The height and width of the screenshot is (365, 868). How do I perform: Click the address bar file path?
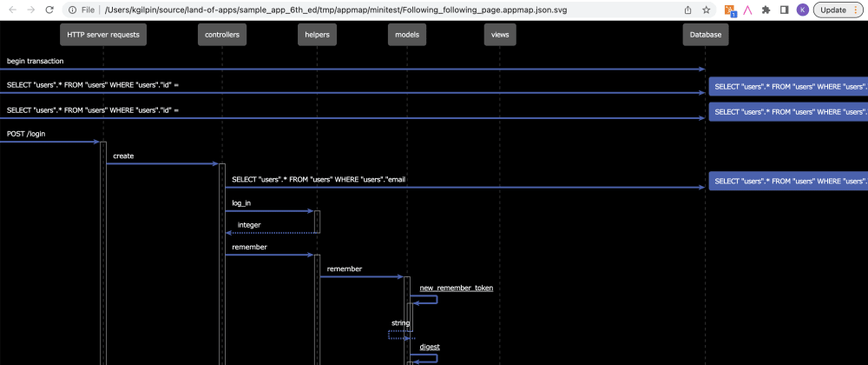click(x=335, y=10)
